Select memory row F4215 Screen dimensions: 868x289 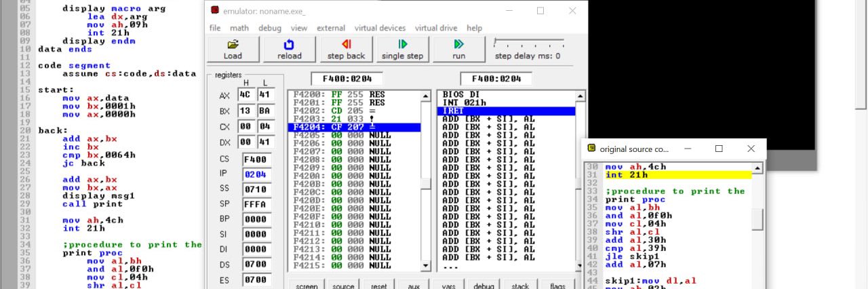[354, 265]
